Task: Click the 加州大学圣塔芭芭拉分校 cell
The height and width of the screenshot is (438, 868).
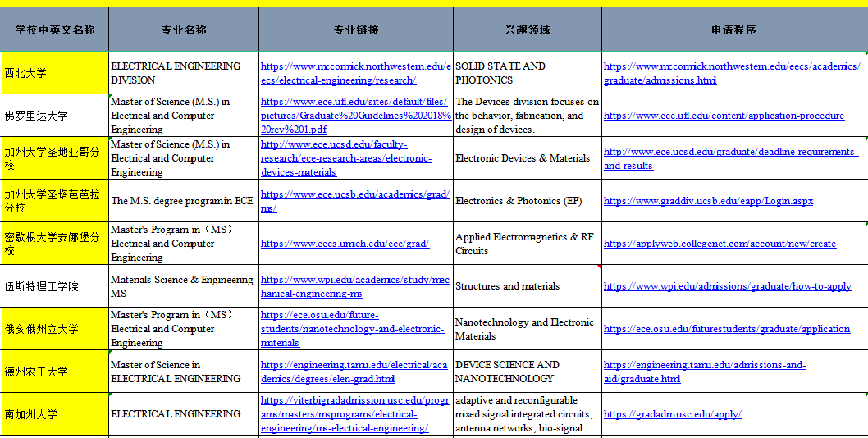Action: click(x=55, y=201)
